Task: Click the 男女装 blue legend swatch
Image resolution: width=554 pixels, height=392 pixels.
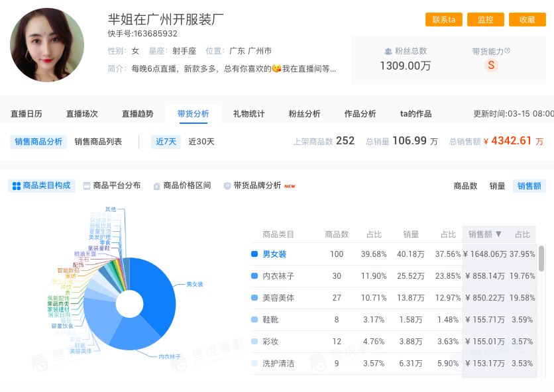Action: (254, 254)
